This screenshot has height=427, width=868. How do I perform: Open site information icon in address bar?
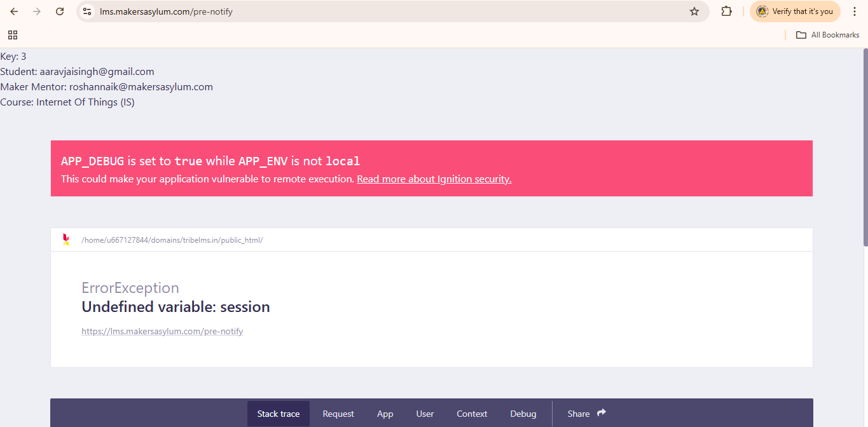(x=88, y=11)
